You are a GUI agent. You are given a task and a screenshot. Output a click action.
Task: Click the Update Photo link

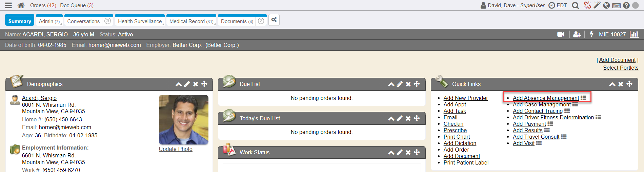pyautogui.click(x=176, y=149)
